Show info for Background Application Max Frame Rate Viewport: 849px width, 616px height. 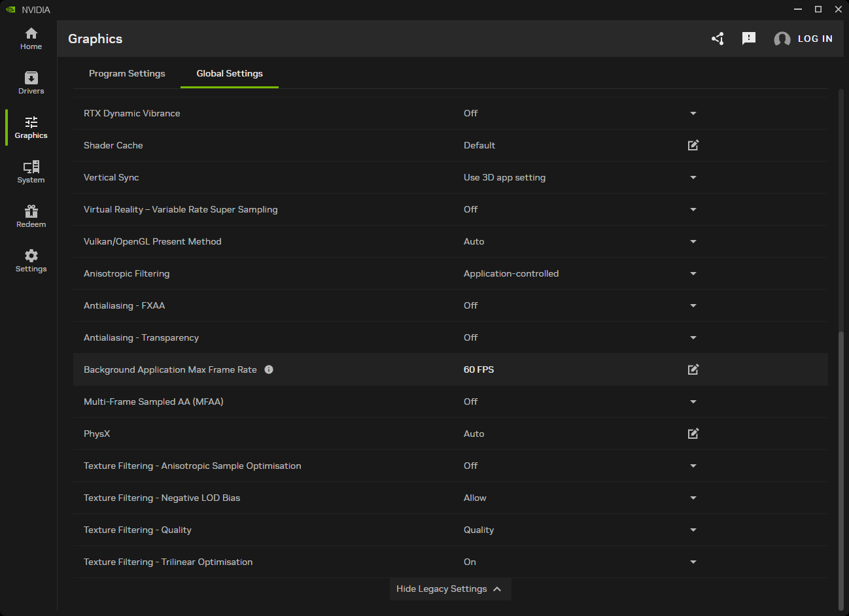(269, 369)
